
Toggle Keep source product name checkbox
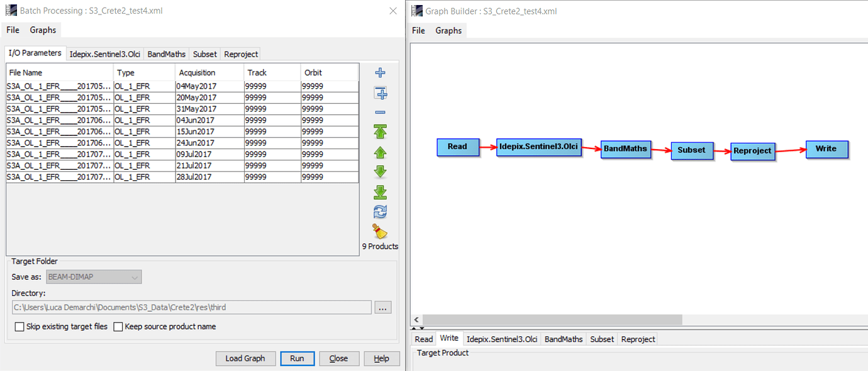(118, 327)
